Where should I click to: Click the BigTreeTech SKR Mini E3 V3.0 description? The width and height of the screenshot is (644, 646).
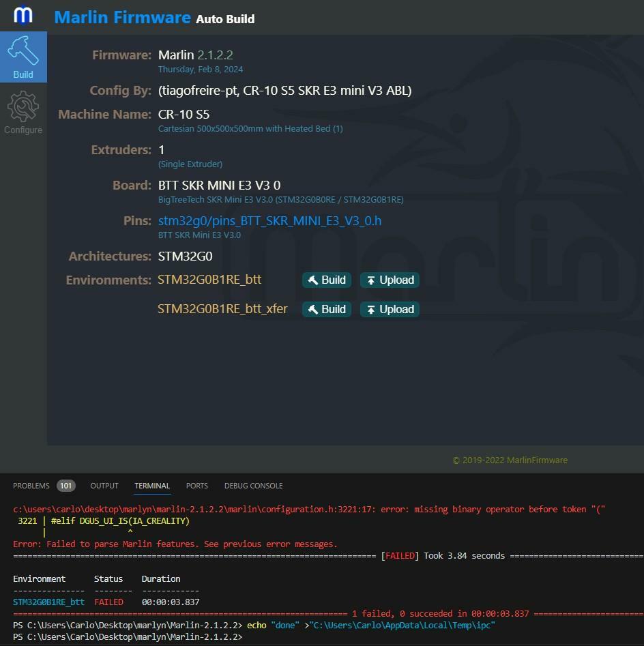(280, 199)
